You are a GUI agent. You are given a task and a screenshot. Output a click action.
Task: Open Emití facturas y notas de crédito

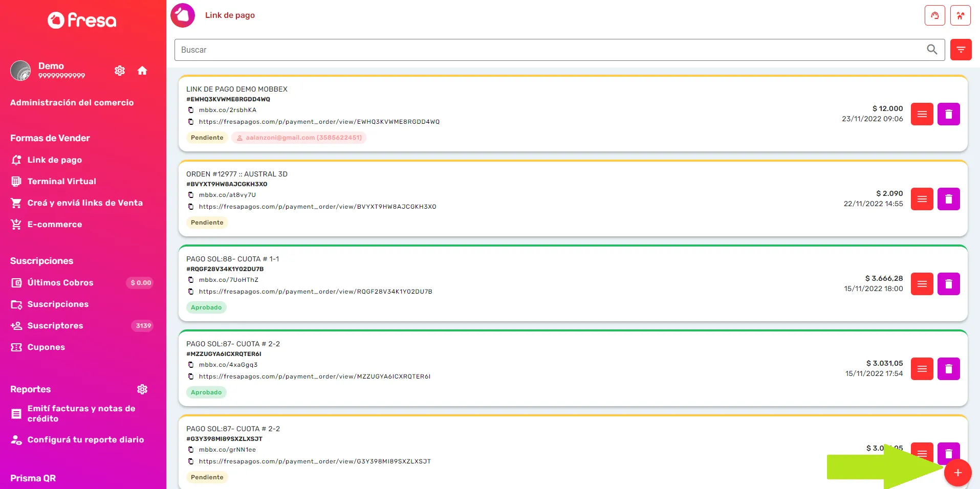81,413
